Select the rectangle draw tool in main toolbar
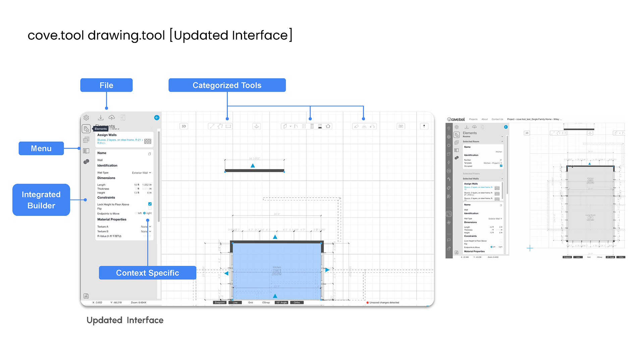The image size is (644, 362). tap(228, 126)
